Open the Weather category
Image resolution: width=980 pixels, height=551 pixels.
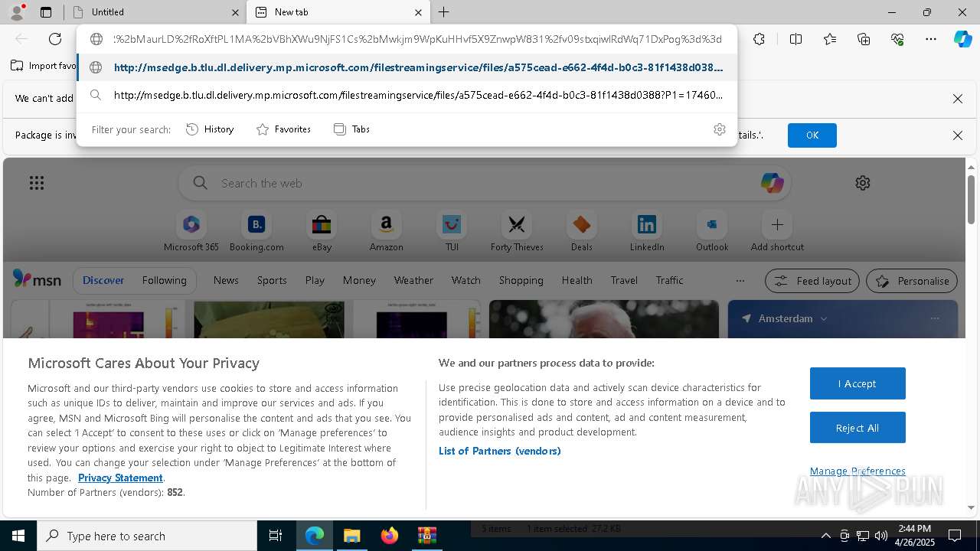tap(413, 280)
